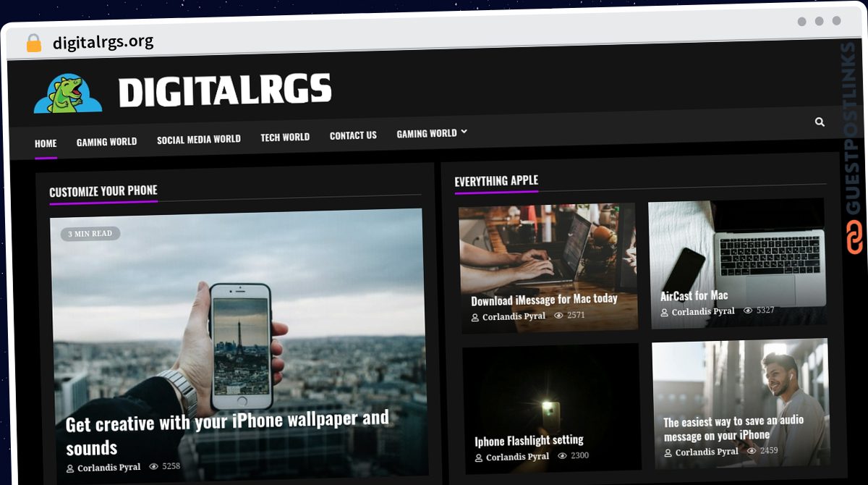Click author icon on iPhone wallpaper article
Viewport: 868px width, 485px height.
[70, 469]
